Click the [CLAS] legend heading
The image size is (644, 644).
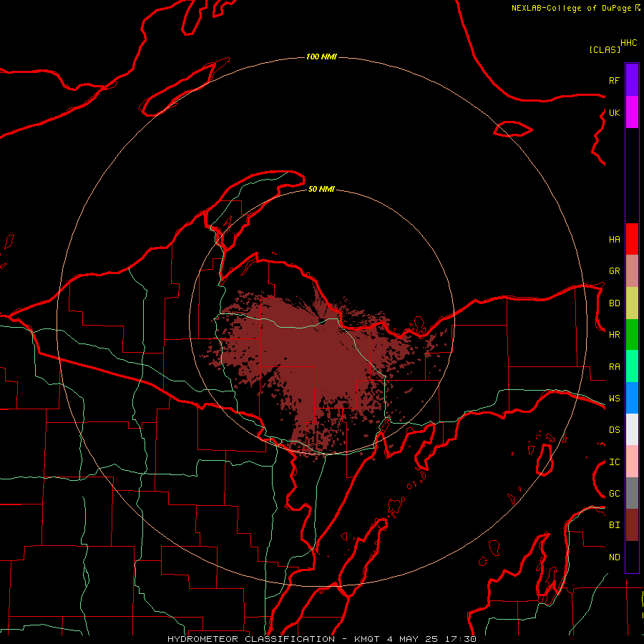coord(605,49)
